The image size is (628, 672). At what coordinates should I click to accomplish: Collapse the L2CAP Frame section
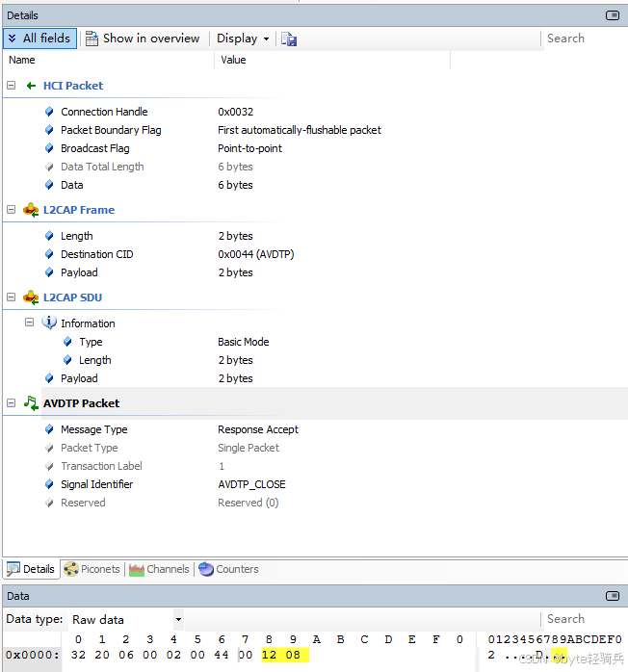(x=12, y=210)
